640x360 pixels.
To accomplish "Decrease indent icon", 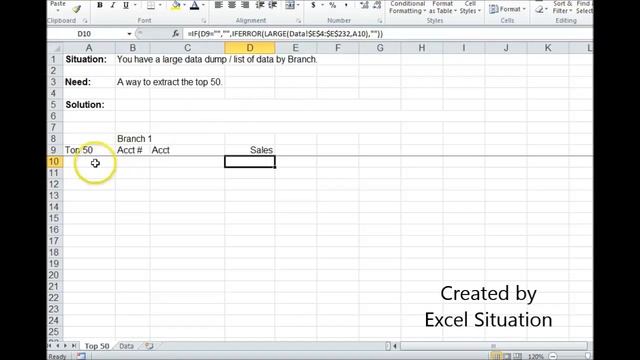I will (260, 5).
